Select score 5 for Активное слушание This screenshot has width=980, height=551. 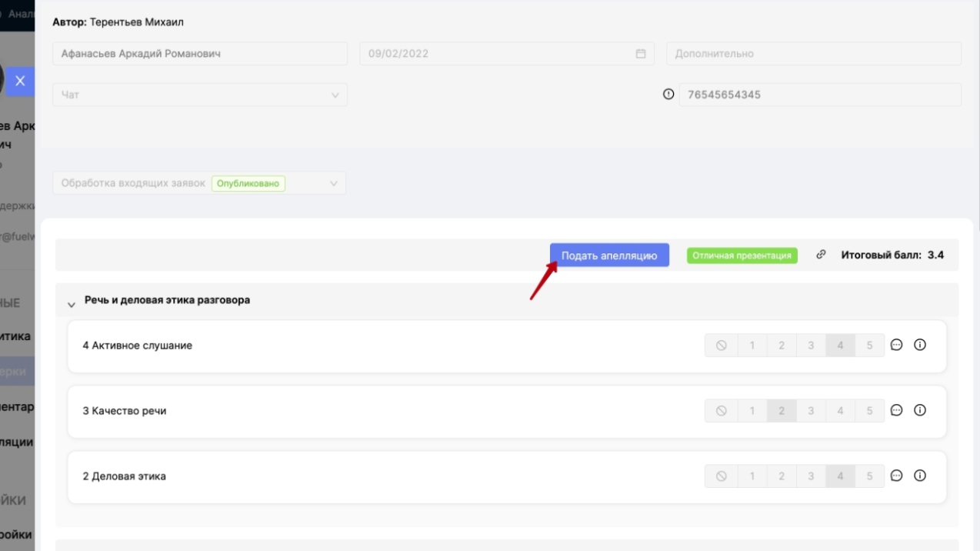click(869, 346)
